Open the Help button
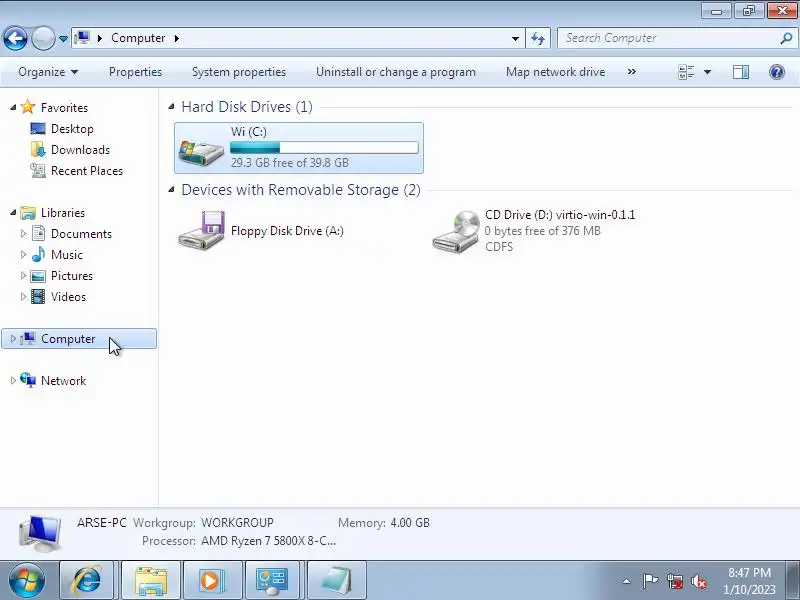Screen dimensions: 800x600 point(777,72)
